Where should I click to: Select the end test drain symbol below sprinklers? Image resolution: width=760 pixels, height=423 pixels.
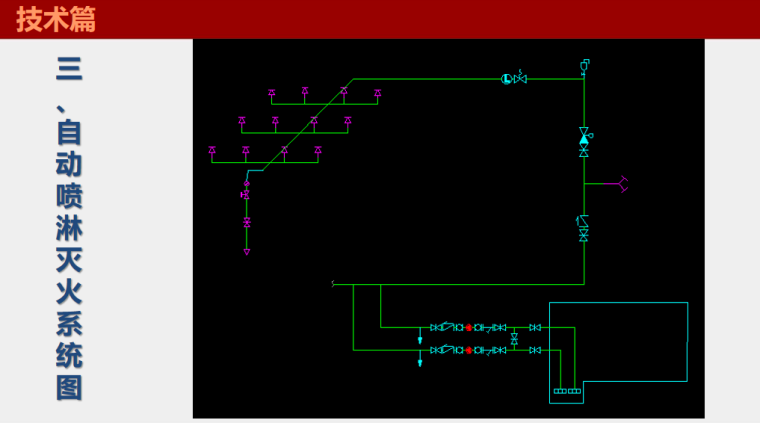(247, 252)
